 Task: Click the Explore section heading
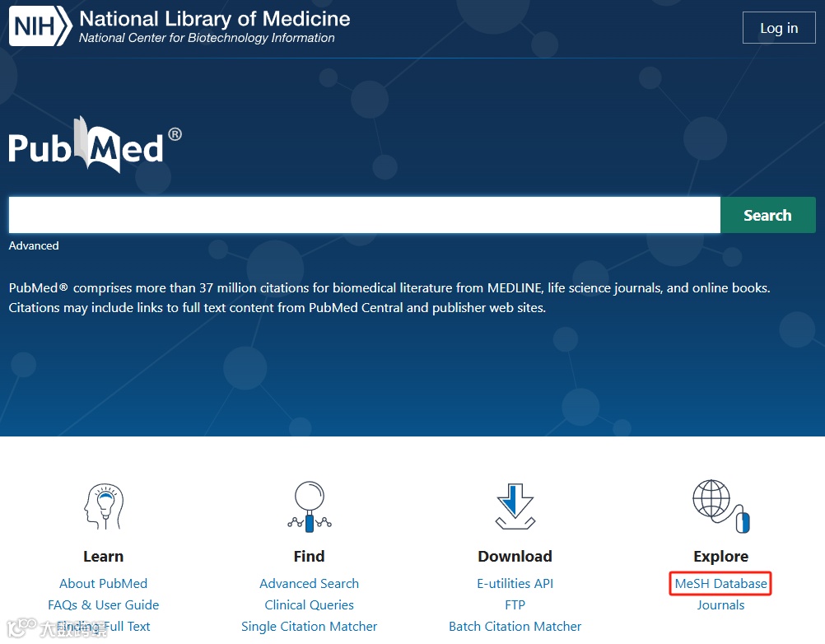coord(720,556)
